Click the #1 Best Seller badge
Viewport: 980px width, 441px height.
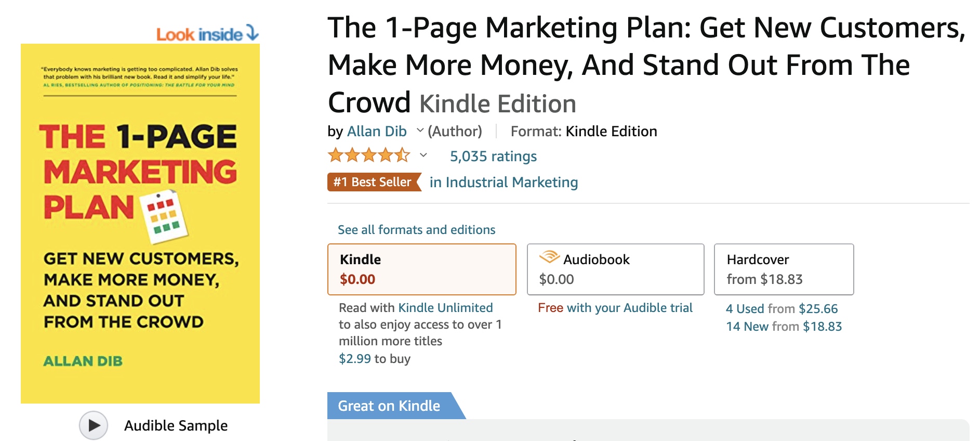(373, 182)
